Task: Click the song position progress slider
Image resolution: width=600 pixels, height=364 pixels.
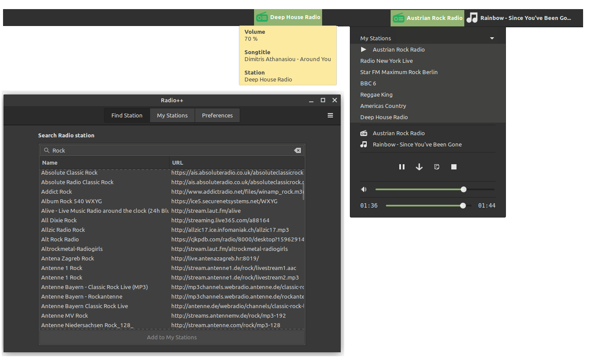Action: pos(428,205)
